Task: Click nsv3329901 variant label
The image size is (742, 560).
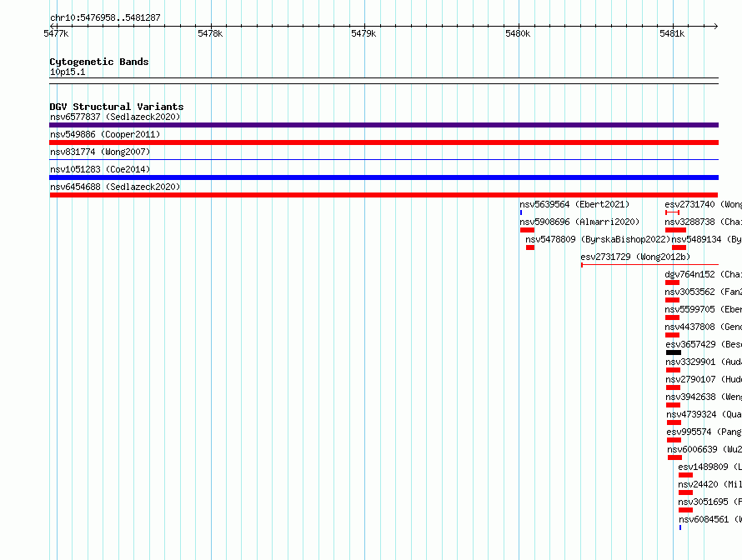Action: 704,362
